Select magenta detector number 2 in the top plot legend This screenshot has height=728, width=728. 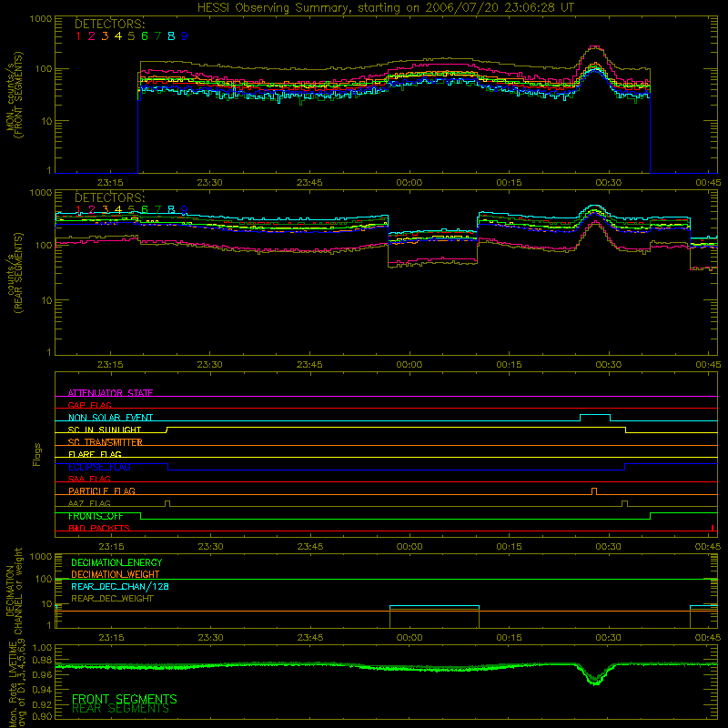[92, 36]
